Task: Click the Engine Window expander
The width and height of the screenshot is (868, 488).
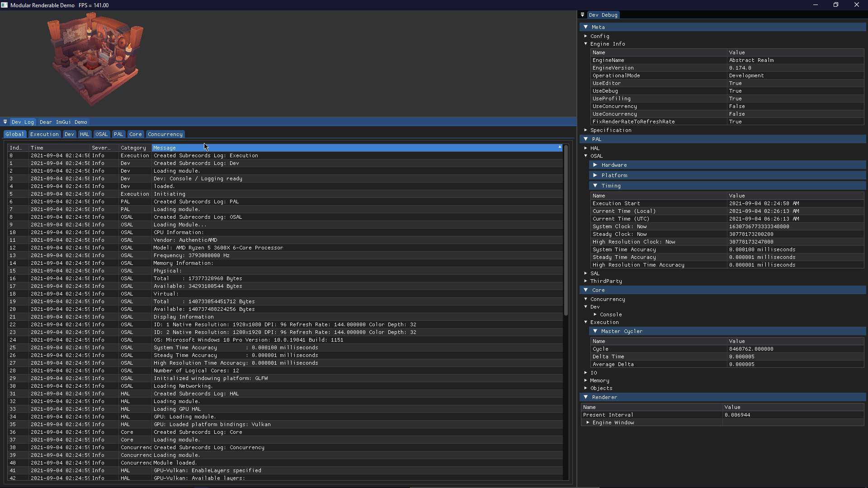Action: (x=588, y=422)
